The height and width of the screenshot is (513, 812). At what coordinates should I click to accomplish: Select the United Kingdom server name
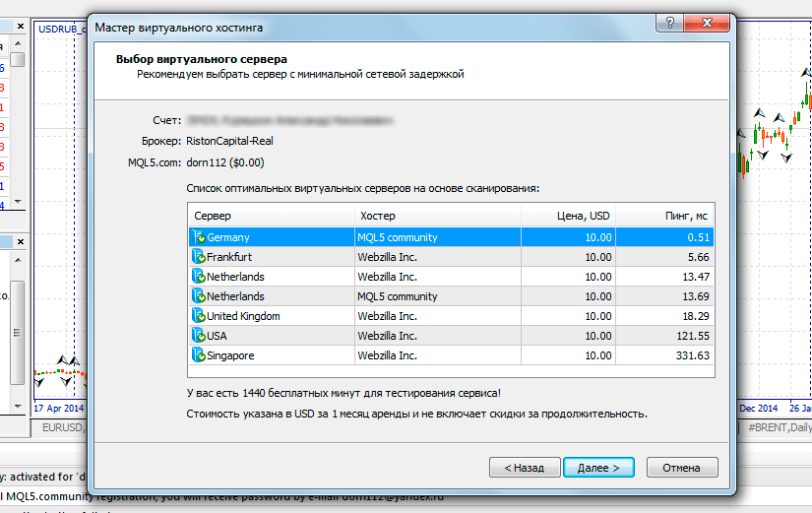coord(243,316)
